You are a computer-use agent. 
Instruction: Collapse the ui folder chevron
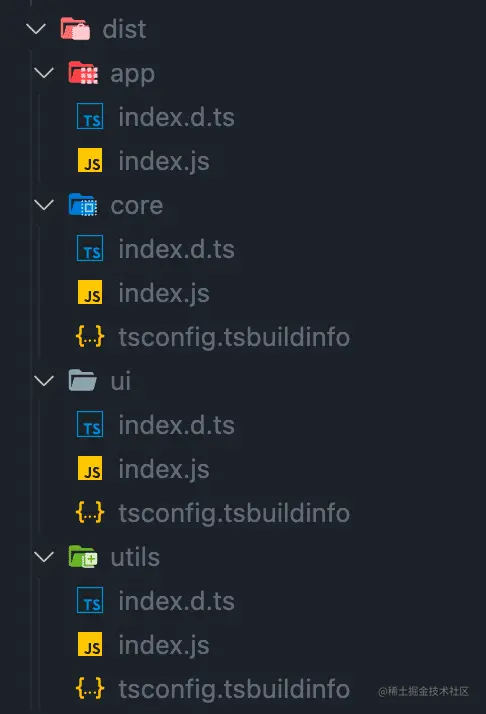point(44,380)
